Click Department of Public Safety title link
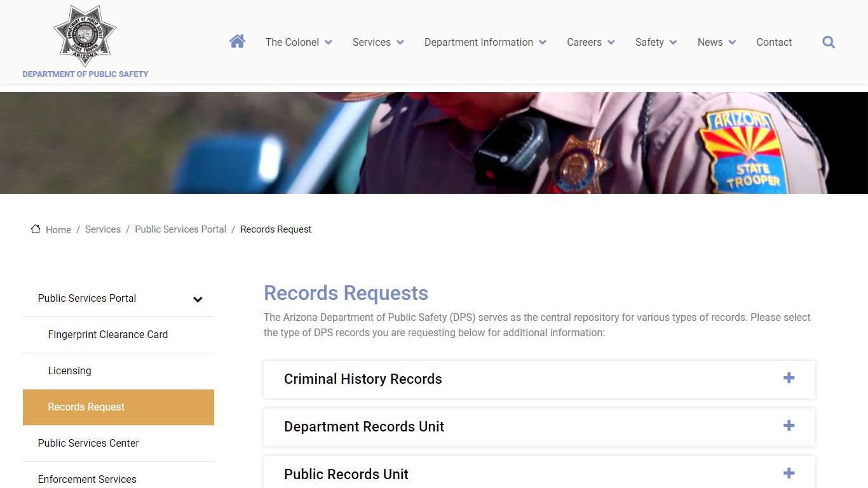 (x=85, y=74)
